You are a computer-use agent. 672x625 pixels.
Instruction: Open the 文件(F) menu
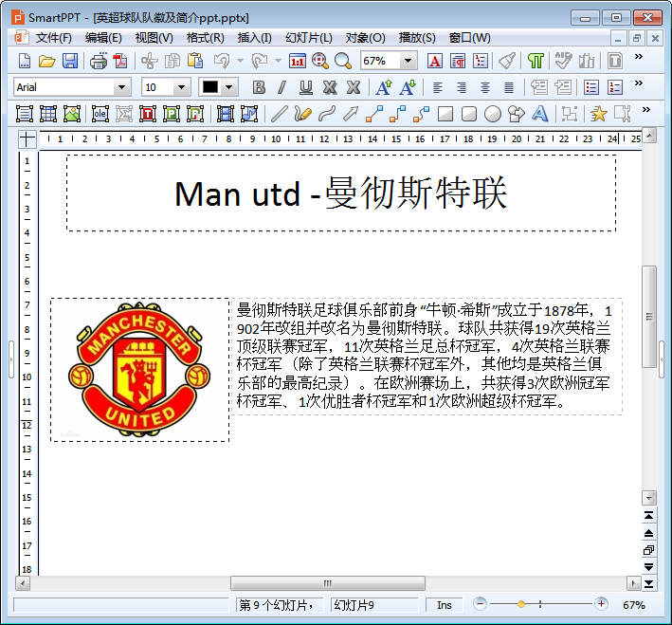[x=54, y=38]
